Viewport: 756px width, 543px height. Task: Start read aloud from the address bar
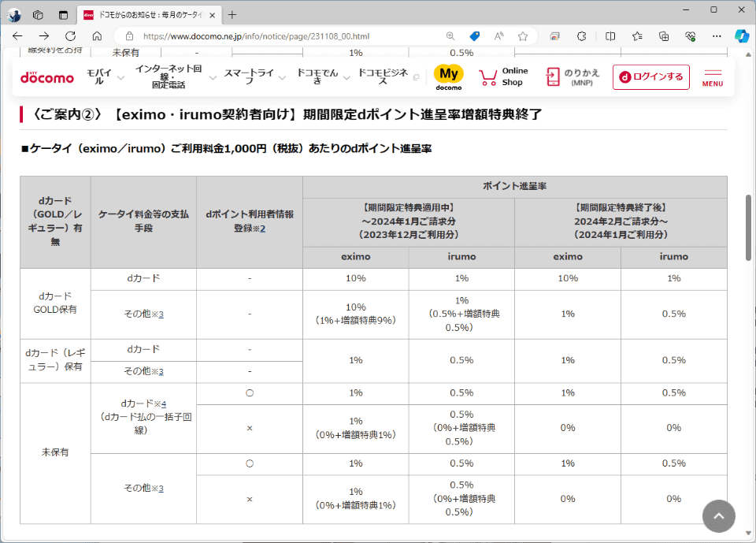pyautogui.click(x=497, y=35)
